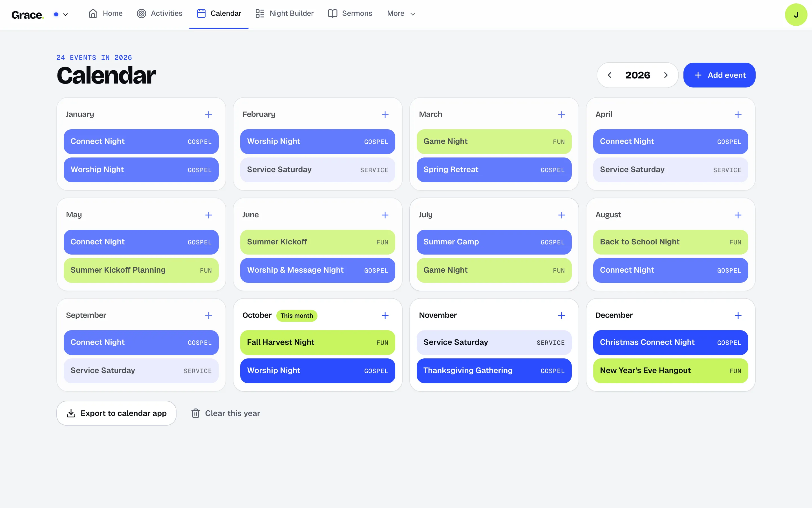
Task: Add an event to November
Action: [561, 316]
